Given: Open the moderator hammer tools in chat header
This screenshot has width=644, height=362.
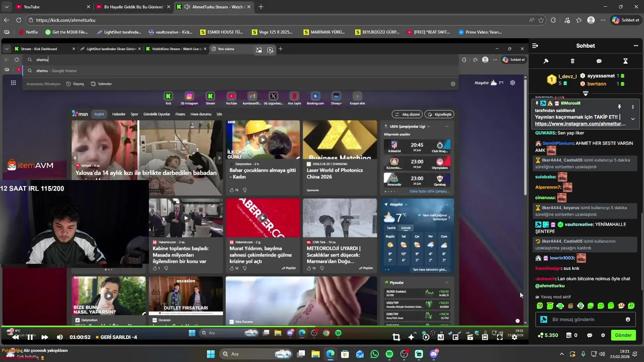Looking at the screenshot, I should (x=546, y=61).
